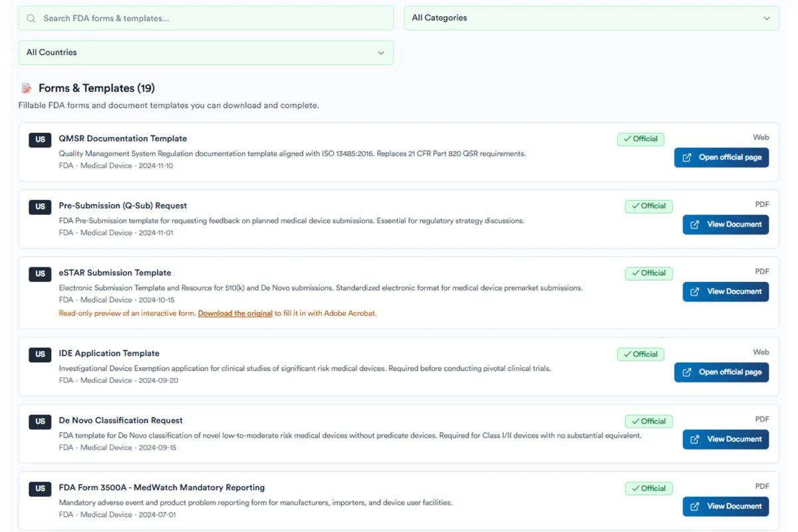Screen dimensions: 798x532
Task: Click FDA · Medical Device · 2024-09-20 metadata
Action: click(x=118, y=381)
